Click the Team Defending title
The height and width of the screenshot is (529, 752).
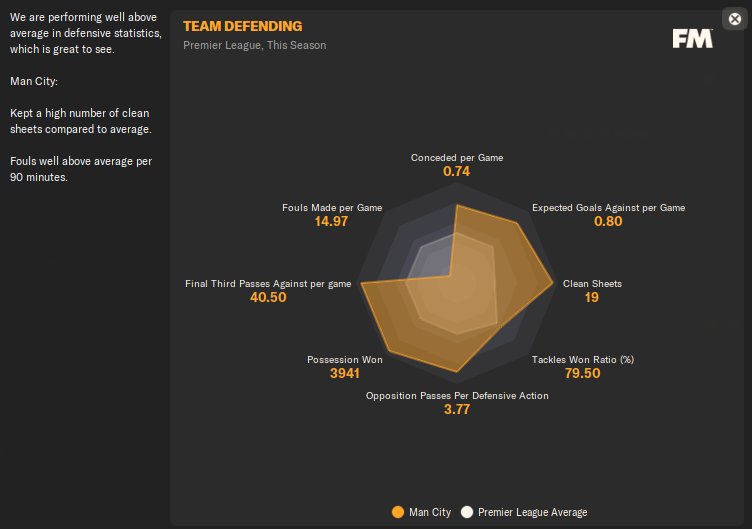pos(242,26)
